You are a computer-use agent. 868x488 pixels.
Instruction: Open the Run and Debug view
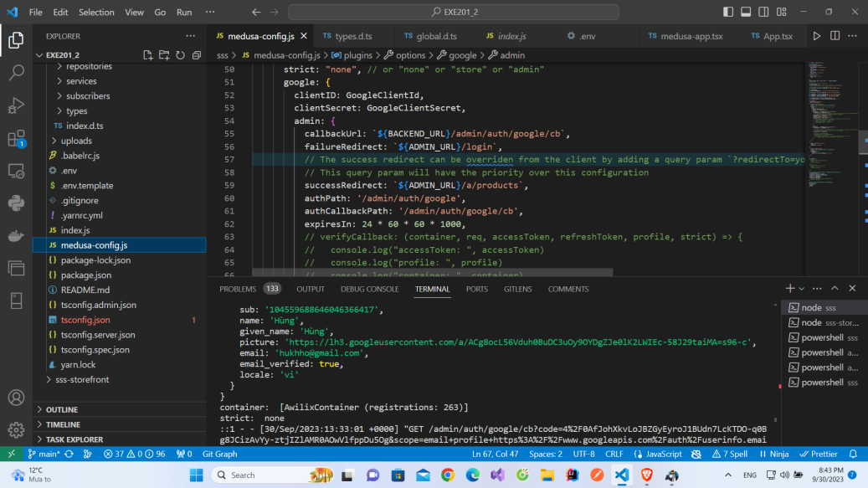pos(16,105)
